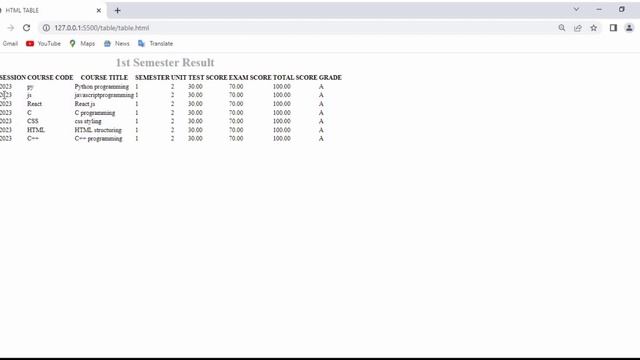The width and height of the screenshot is (640, 360).
Task: Go forward with the arrow icon
Action: (x=11, y=28)
